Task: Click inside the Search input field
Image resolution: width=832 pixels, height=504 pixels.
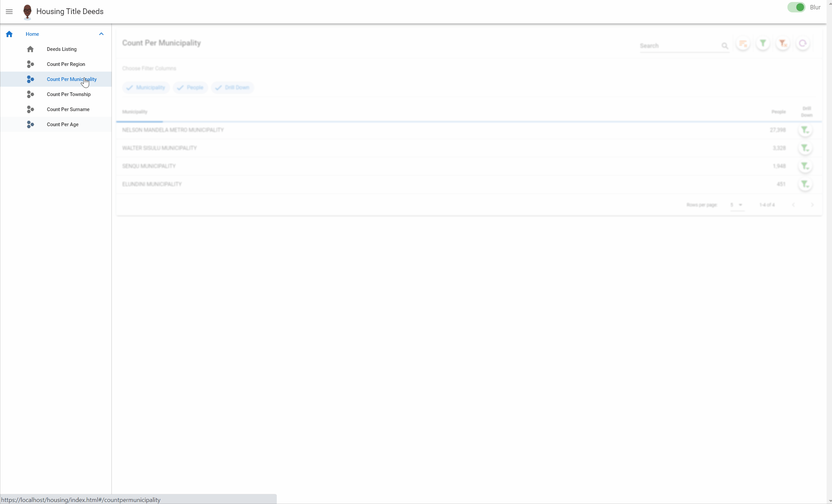Action: click(x=675, y=46)
